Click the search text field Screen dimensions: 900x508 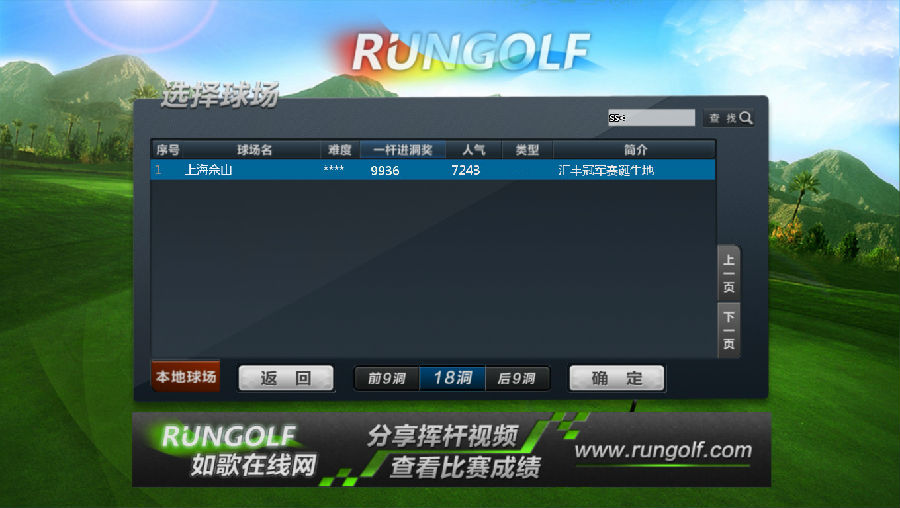651,118
